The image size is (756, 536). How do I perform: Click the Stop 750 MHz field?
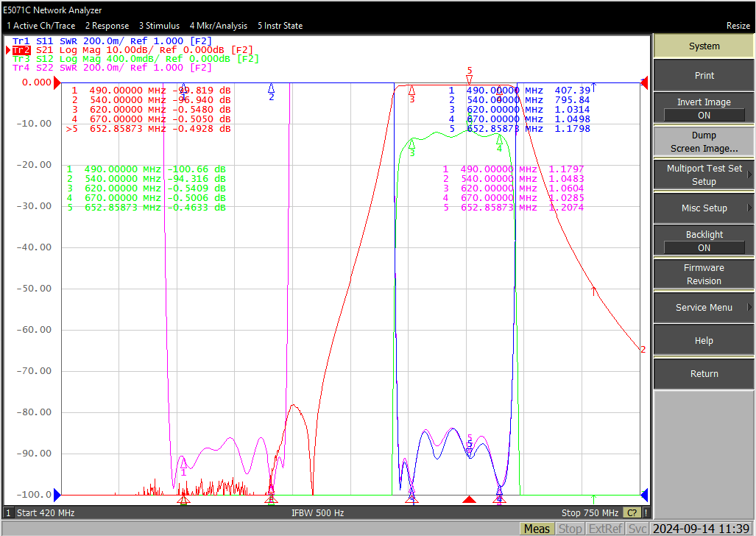click(x=590, y=513)
